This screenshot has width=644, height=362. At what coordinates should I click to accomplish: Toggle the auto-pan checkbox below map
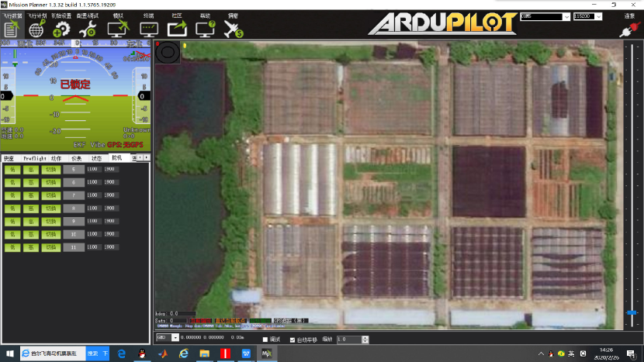[x=292, y=340]
